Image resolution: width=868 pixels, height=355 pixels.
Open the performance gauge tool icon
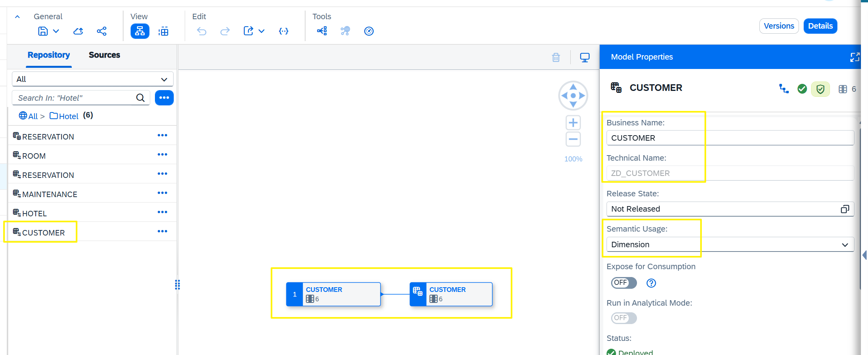(369, 31)
